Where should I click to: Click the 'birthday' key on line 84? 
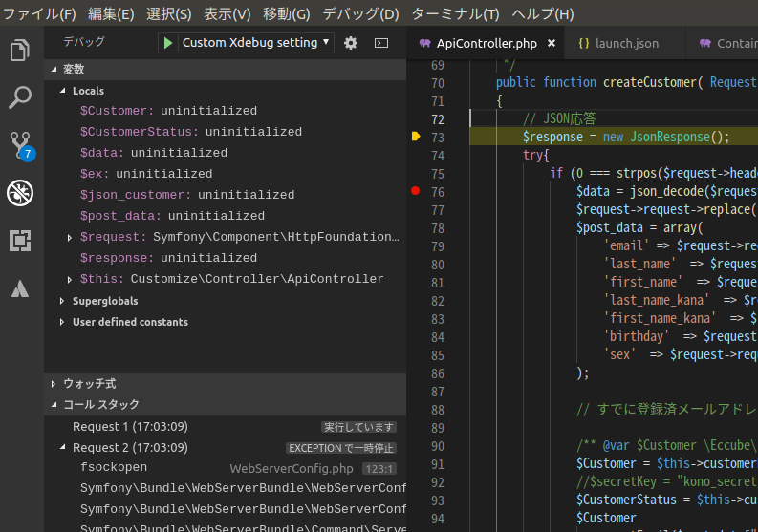tap(637, 336)
